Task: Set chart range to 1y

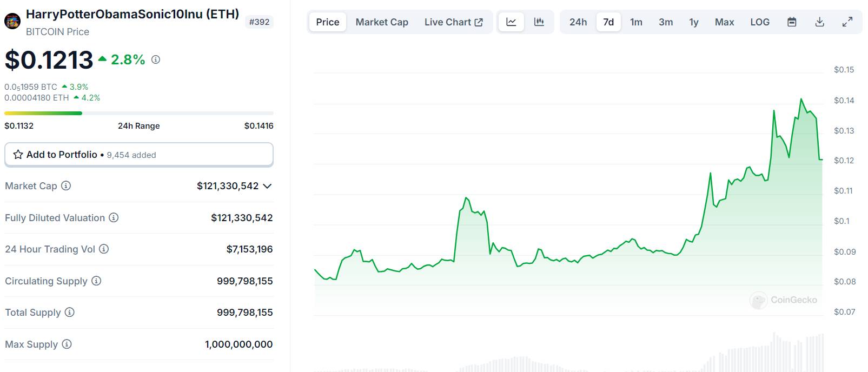Action: pyautogui.click(x=694, y=22)
